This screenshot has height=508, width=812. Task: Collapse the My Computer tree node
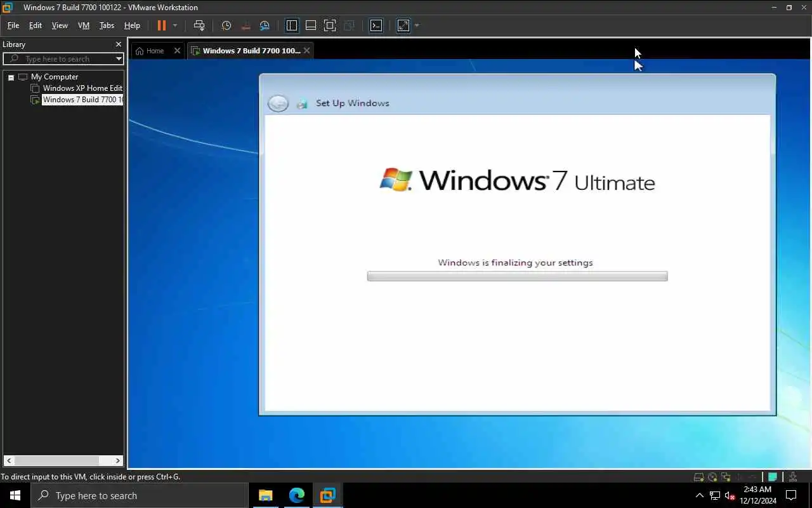tap(11, 77)
